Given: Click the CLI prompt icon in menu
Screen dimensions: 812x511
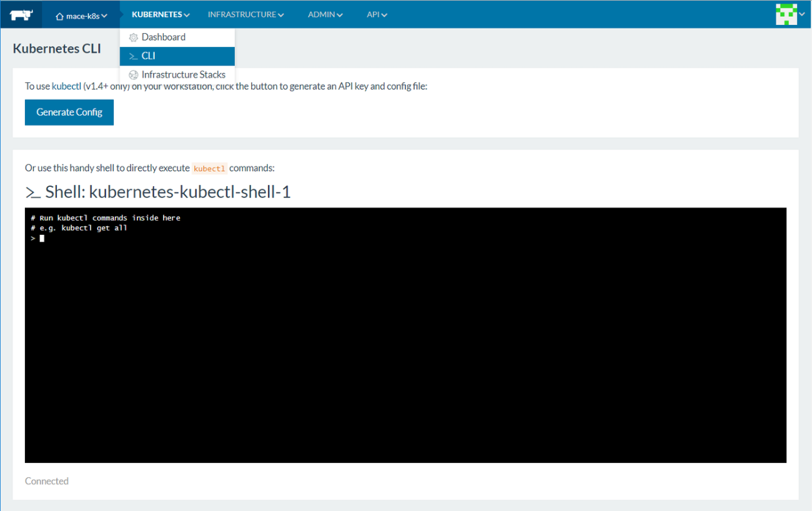Looking at the screenshot, I should pos(133,56).
